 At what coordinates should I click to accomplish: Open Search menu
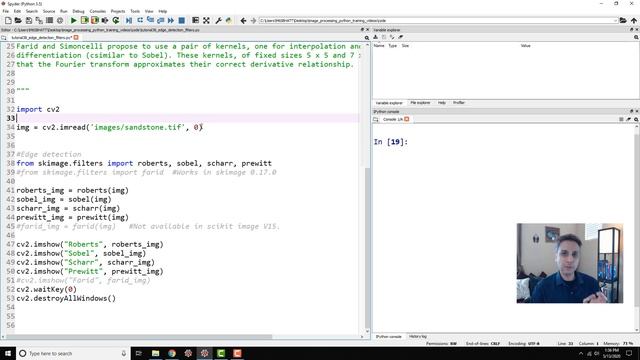(31, 11)
